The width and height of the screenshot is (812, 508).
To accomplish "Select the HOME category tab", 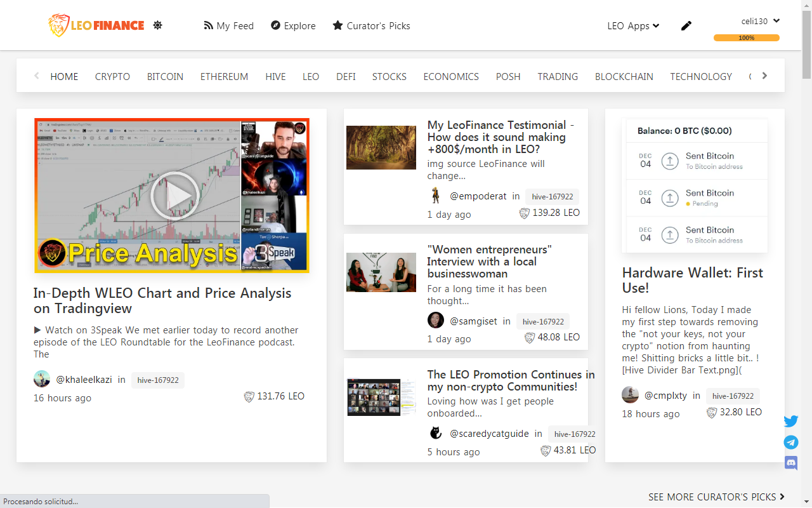I will tap(64, 77).
